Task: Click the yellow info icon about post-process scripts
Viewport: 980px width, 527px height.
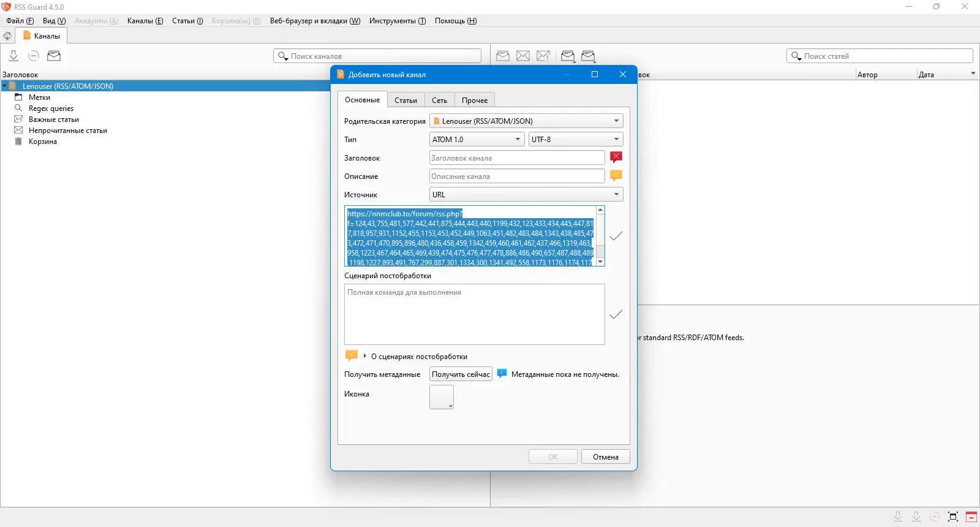Action: pyautogui.click(x=352, y=355)
